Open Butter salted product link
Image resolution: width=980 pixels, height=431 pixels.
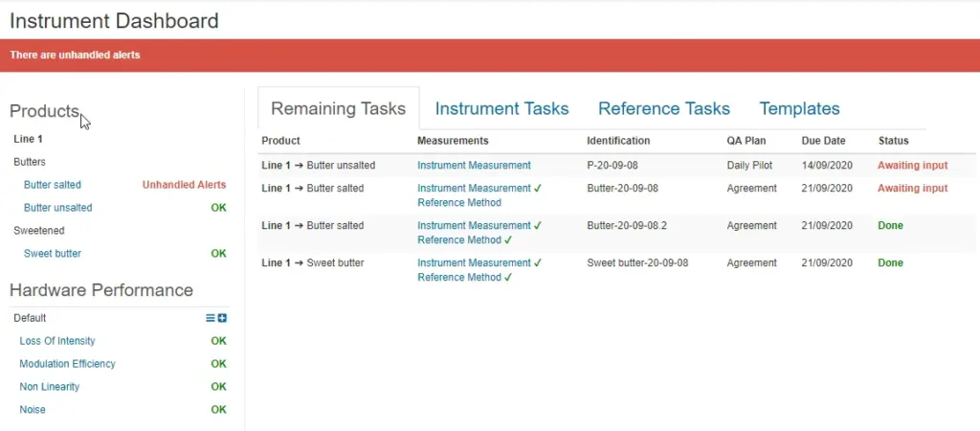coord(53,185)
